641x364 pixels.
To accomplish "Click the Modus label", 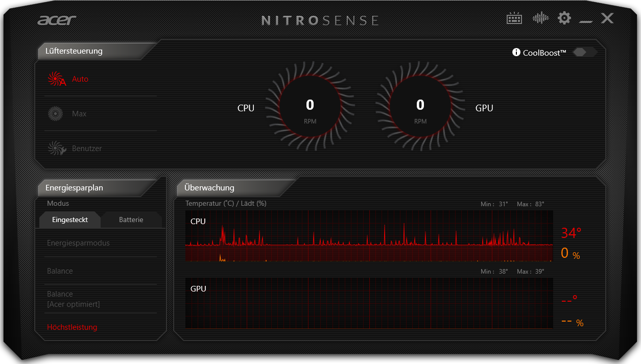I will 58,204.
